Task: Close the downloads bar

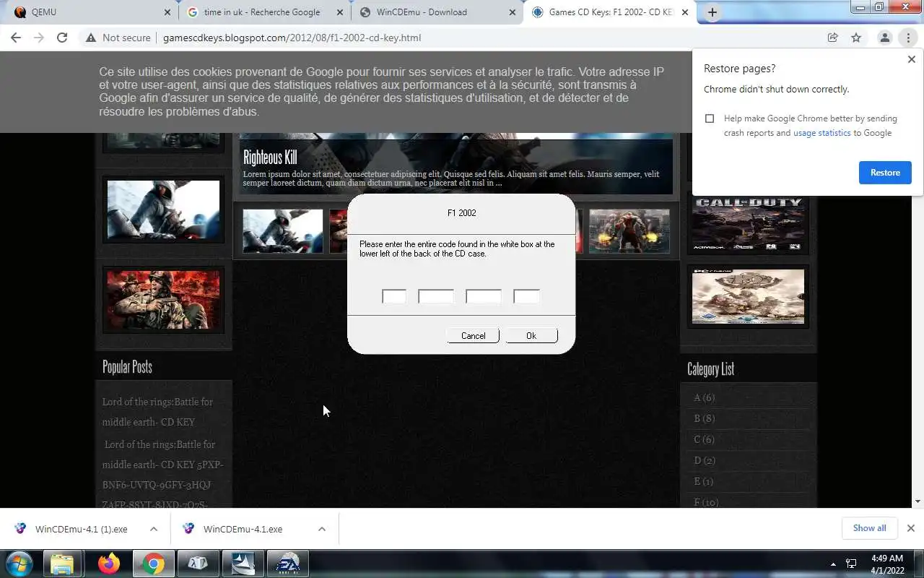Action: (911, 528)
